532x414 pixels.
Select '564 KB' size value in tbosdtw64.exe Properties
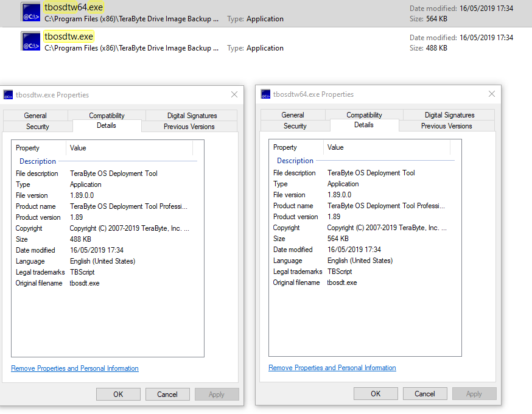click(338, 239)
